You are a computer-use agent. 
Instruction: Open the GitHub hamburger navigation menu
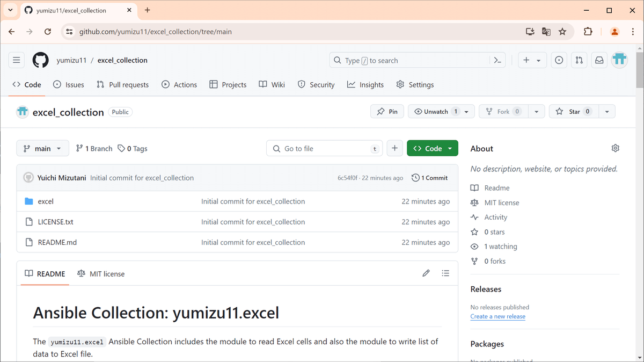[x=16, y=60]
